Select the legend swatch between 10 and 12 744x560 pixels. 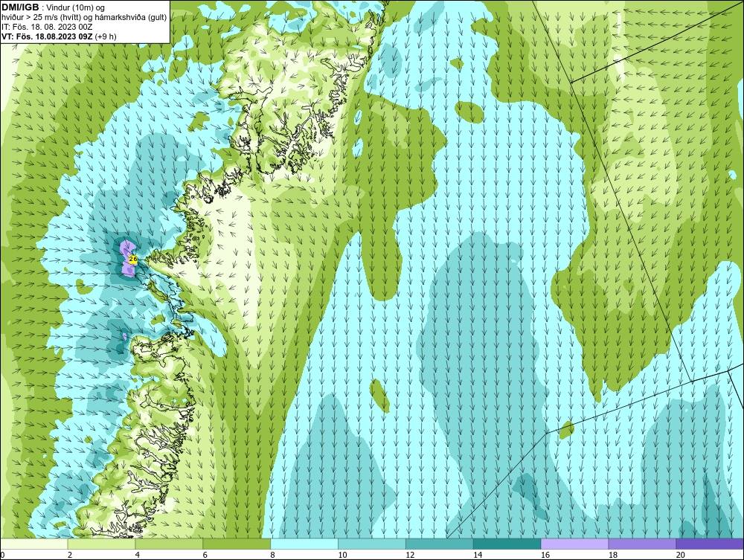pyautogui.click(x=372, y=544)
